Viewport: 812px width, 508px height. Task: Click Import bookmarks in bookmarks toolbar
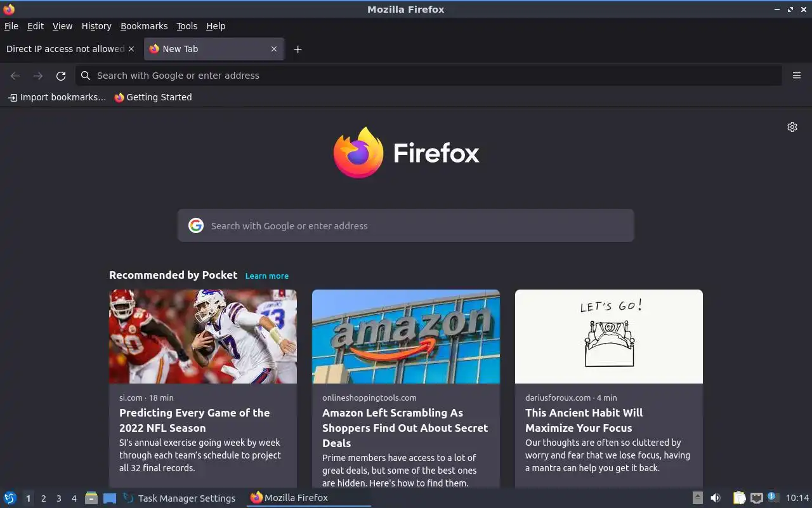(56, 97)
